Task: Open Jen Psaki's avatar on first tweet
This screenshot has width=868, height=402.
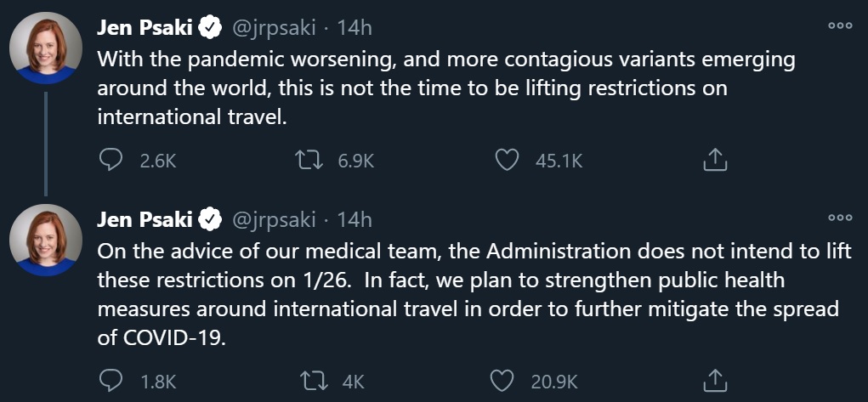Action: point(46,48)
